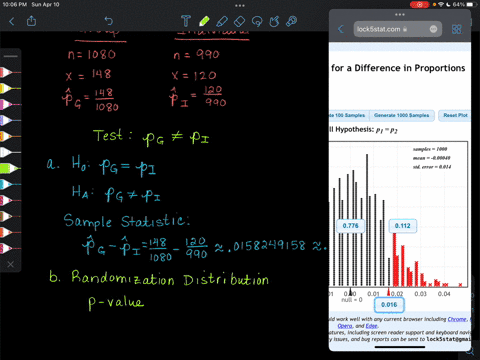Tap the 10:06 PM clock in status bar
480x360 pixels.
(15, 5)
